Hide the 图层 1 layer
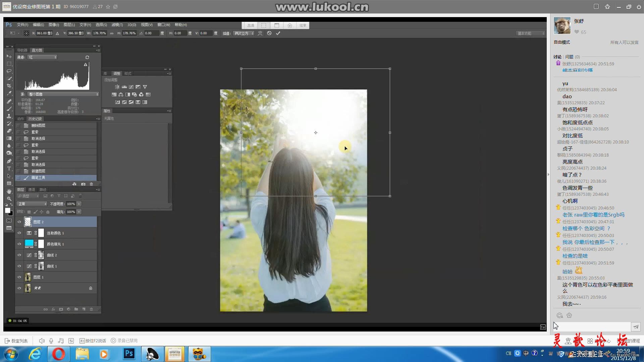This screenshot has width=644, height=362. 19,277
